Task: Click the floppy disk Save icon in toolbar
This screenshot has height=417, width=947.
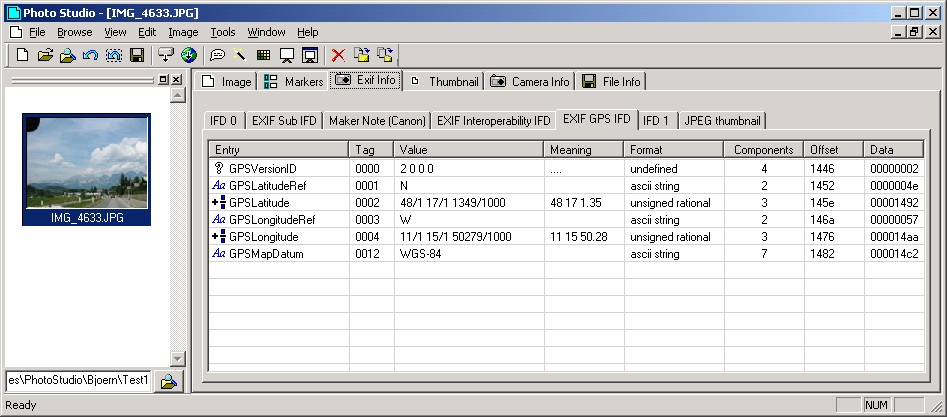Action: tap(137, 56)
